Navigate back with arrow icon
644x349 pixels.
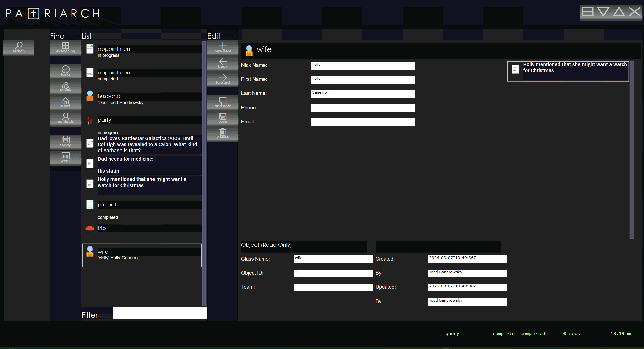click(223, 63)
